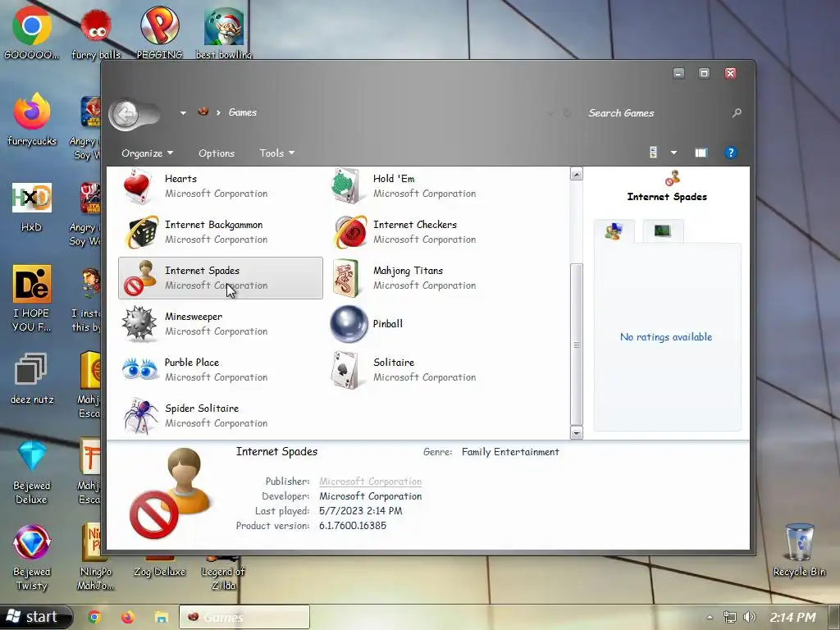The image size is (840, 630).
Task: Toggle the preview pane icon
Action: [701, 153]
